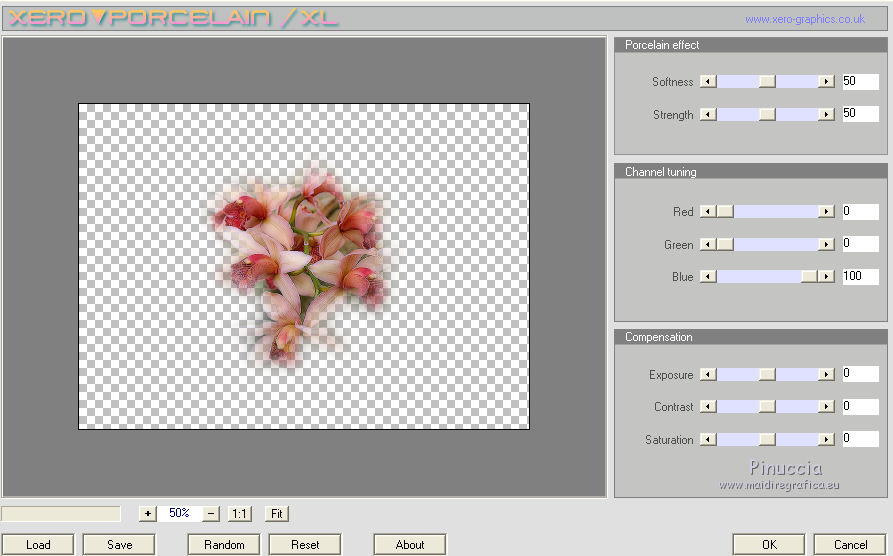Click the Blue channel left arrow

click(708, 276)
